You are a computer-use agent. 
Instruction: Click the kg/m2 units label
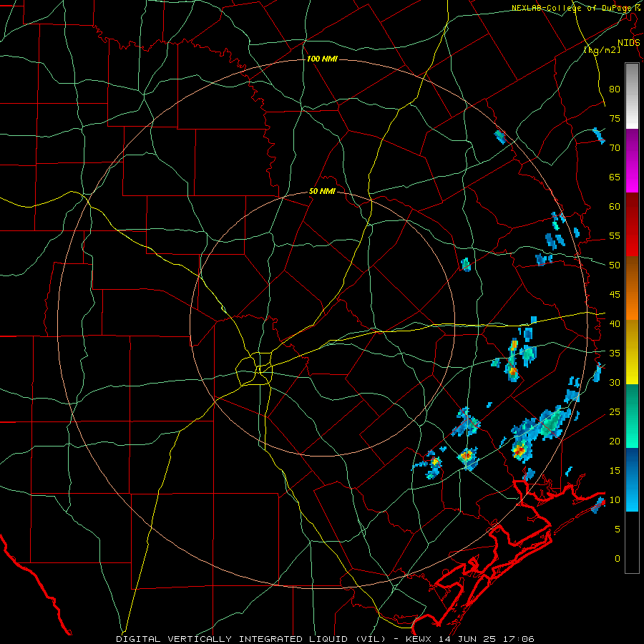point(602,50)
